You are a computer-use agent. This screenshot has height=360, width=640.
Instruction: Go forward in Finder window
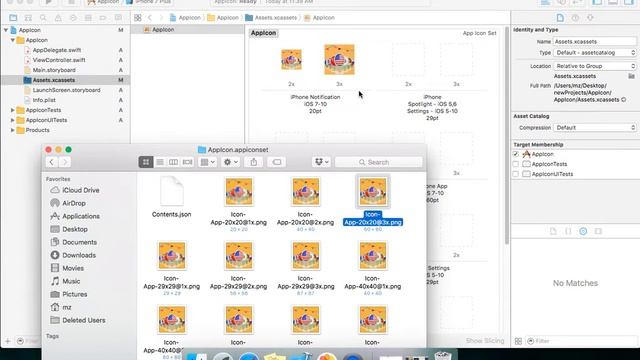65,162
